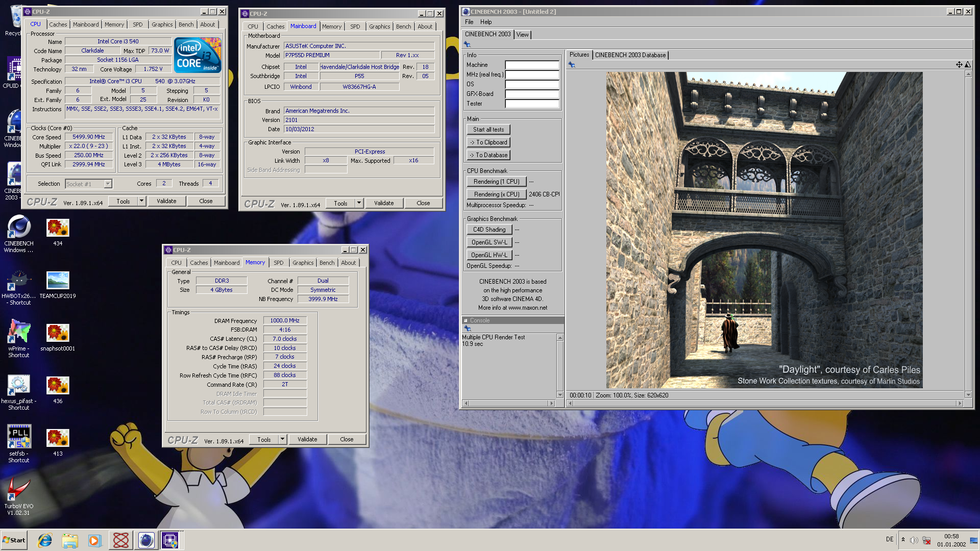Switch to CINEBENCH taskbar button
980x551 pixels.
(x=146, y=540)
